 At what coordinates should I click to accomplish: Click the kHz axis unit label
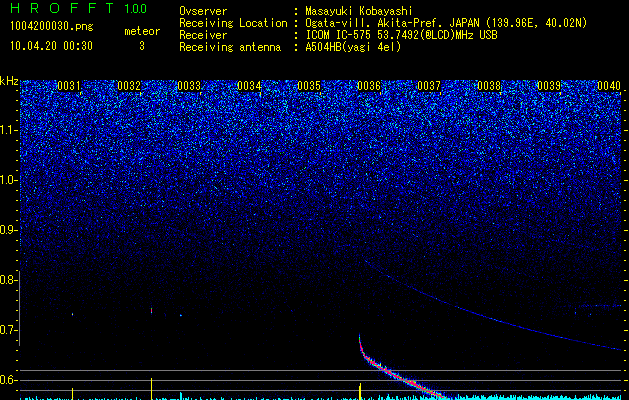click(x=9, y=81)
